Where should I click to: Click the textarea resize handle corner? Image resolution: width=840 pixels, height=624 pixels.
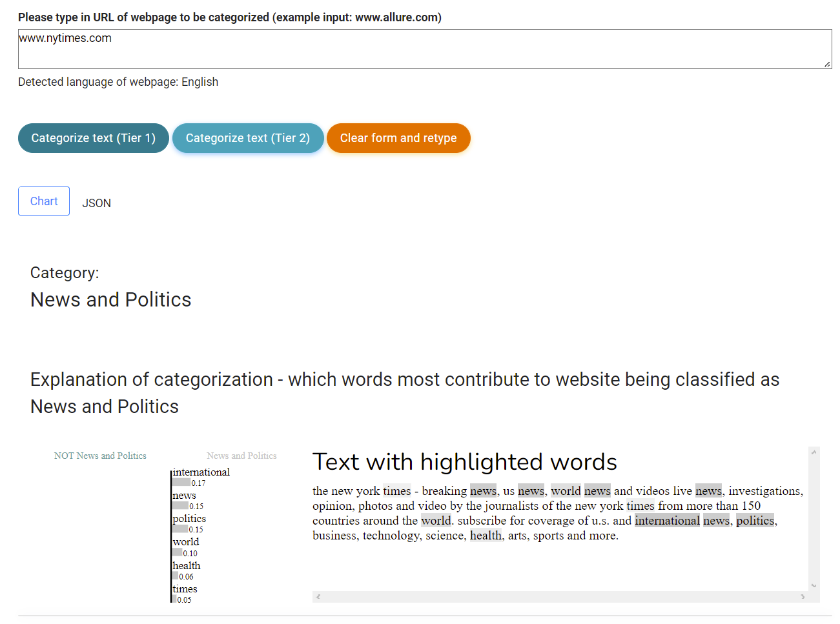827,64
